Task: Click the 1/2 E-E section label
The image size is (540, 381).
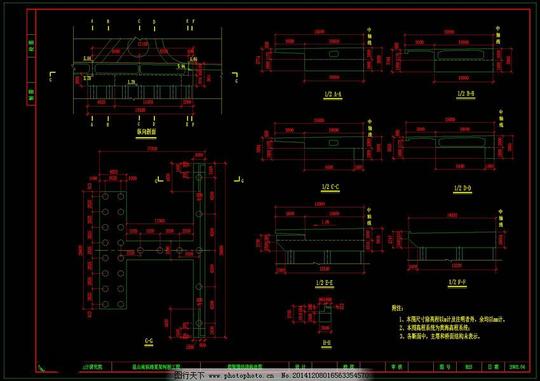Action: [324, 283]
